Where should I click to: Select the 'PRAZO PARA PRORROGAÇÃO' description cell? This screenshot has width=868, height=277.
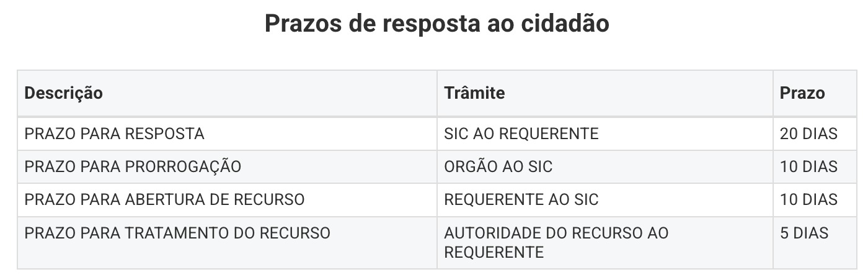pyautogui.click(x=133, y=167)
